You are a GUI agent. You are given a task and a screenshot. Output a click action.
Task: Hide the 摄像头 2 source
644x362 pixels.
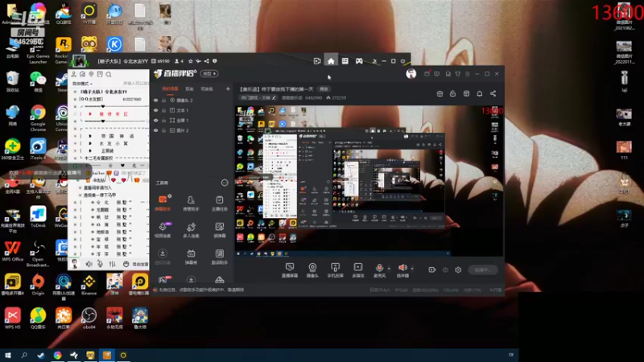[x=155, y=100]
